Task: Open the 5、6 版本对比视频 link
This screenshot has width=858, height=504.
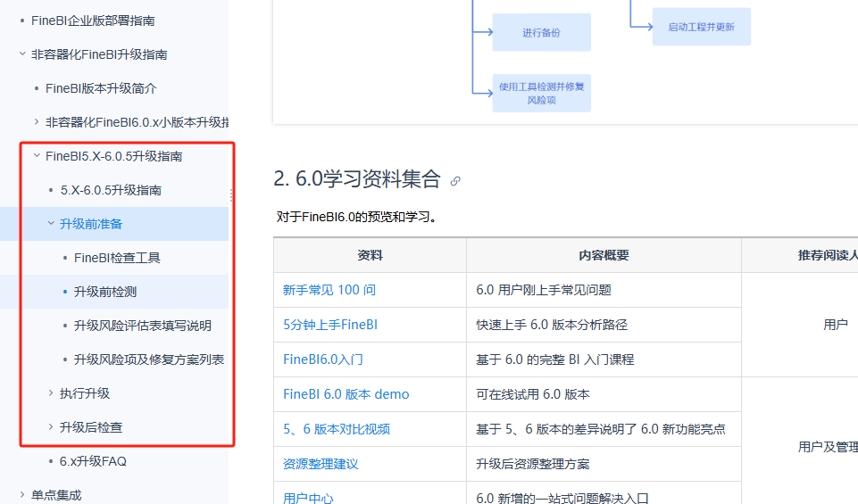Action: point(337,429)
